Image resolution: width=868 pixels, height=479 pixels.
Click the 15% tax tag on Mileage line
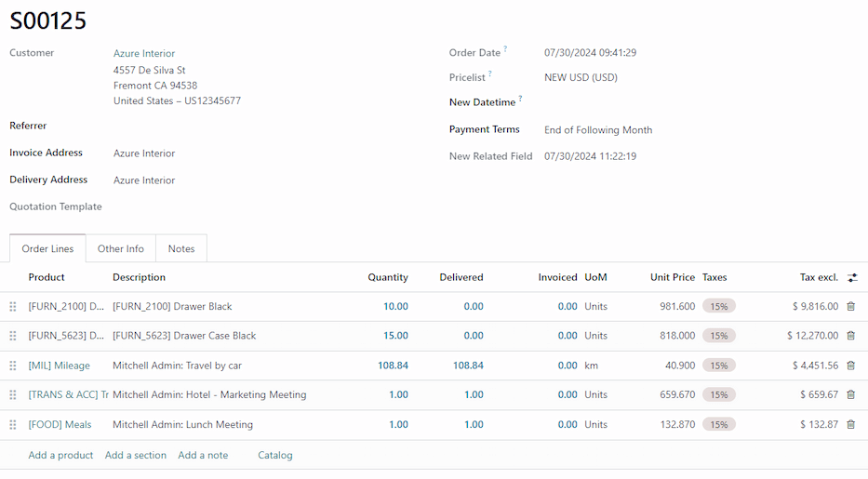click(718, 366)
